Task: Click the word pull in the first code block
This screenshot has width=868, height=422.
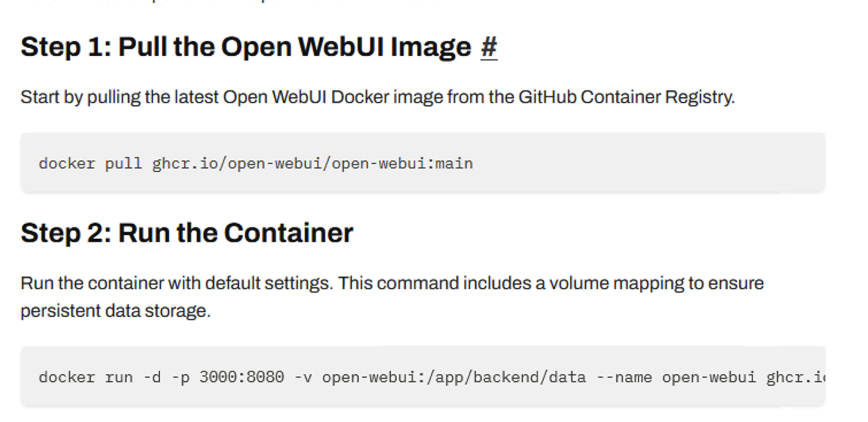Action: 123,164
